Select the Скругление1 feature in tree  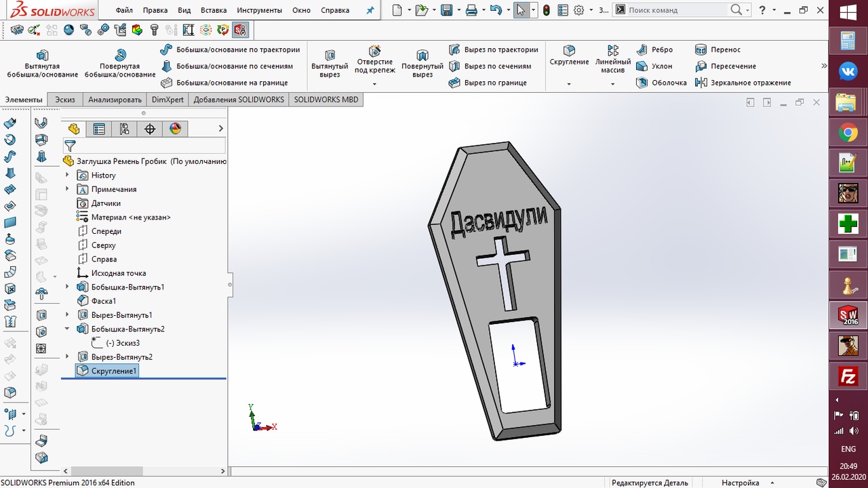click(113, 371)
